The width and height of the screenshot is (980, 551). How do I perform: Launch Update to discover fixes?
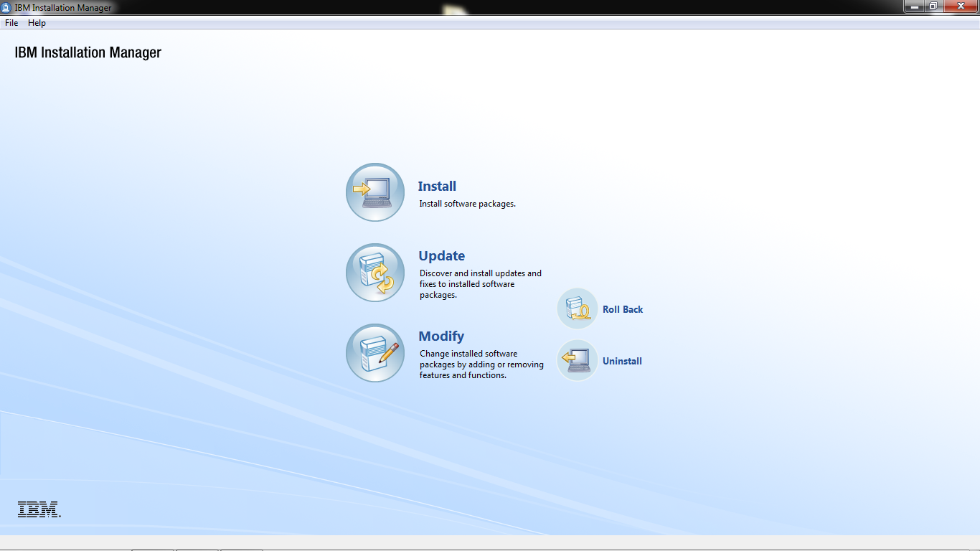[x=441, y=255]
